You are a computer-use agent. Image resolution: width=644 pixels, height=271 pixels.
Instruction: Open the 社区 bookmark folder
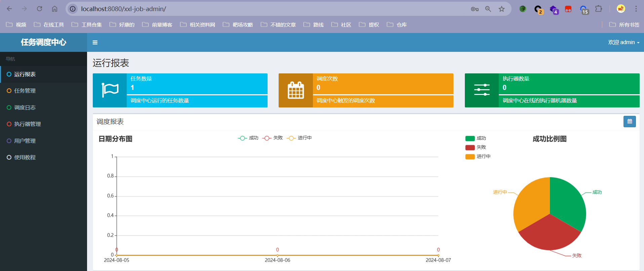tap(341, 25)
